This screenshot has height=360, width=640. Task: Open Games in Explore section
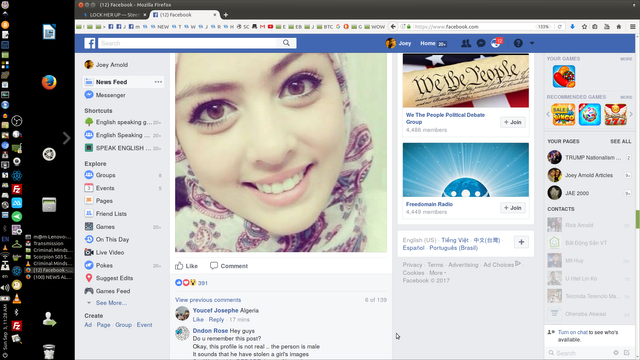click(x=105, y=227)
